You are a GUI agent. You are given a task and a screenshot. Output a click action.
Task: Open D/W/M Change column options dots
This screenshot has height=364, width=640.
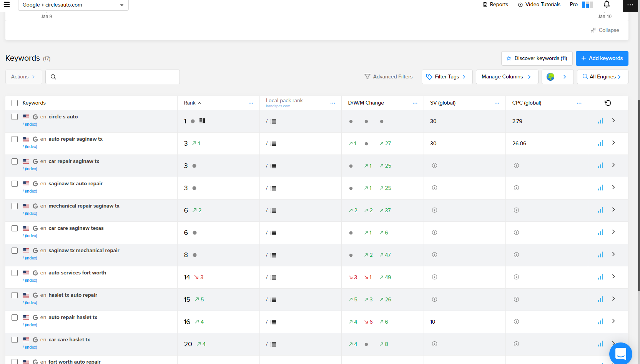415,103
